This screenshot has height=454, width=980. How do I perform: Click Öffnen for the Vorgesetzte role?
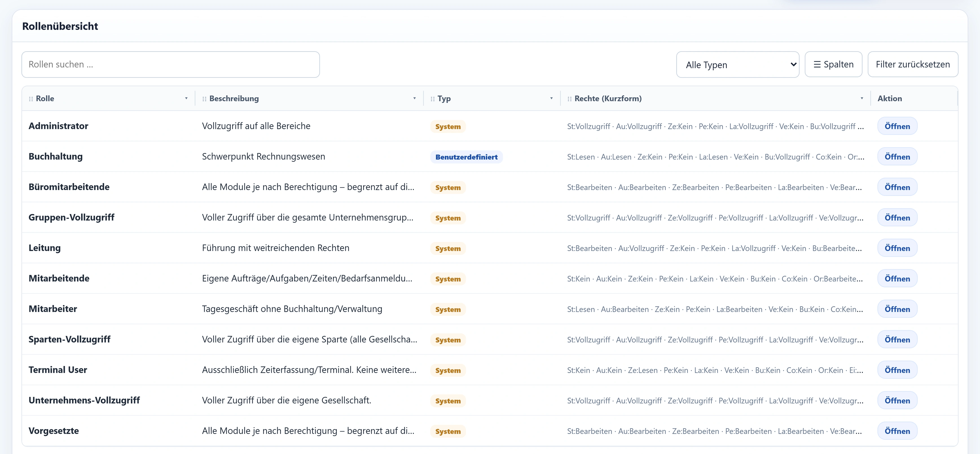coord(897,431)
